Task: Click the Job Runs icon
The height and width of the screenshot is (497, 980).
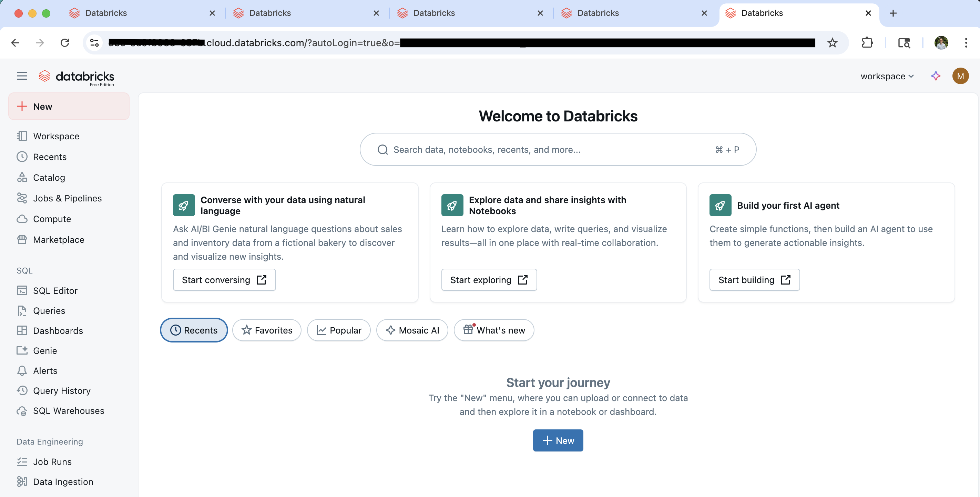Action: pos(22,461)
